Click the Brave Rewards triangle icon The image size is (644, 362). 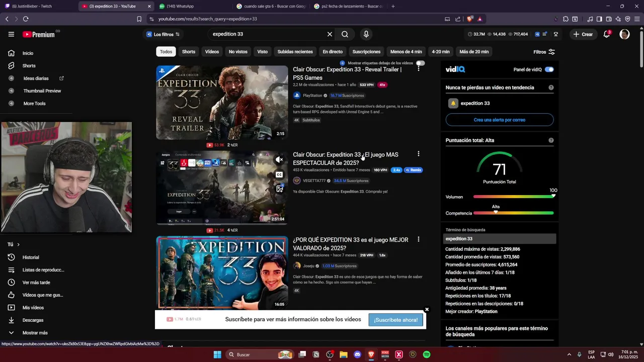pos(479,19)
